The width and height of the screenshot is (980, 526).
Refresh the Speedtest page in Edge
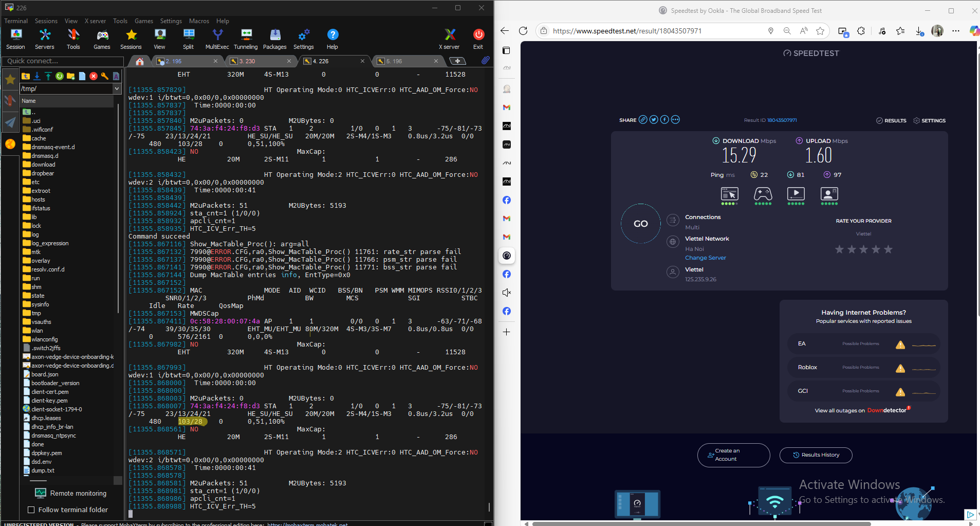point(523,31)
